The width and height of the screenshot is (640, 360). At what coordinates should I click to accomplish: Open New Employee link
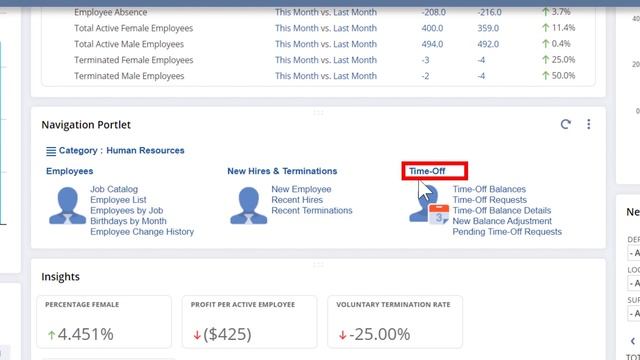[301, 189]
